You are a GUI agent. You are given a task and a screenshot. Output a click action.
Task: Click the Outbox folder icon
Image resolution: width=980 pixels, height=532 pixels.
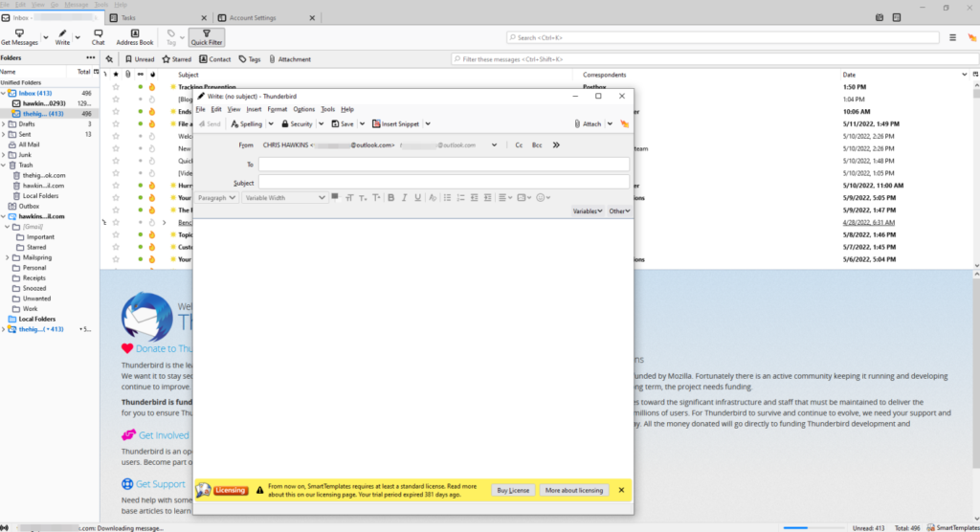coord(11,207)
